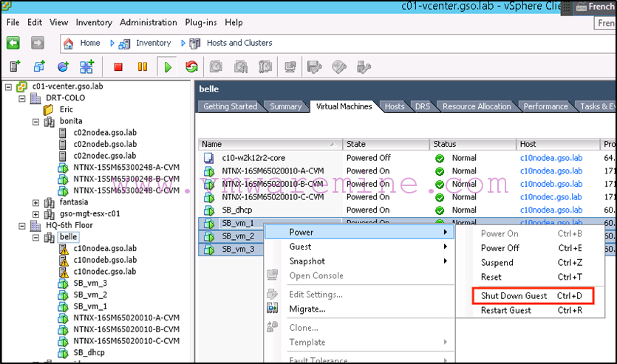The image size is (617, 364).
Task: Click the Inventory breadcrumb icon
Action: coord(124,44)
